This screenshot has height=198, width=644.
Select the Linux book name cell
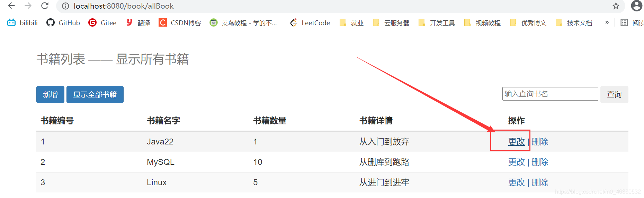pos(157,182)
